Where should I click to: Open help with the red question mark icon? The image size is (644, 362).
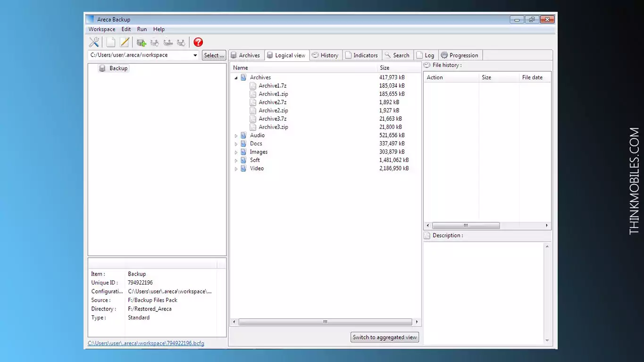click(198, 42)
